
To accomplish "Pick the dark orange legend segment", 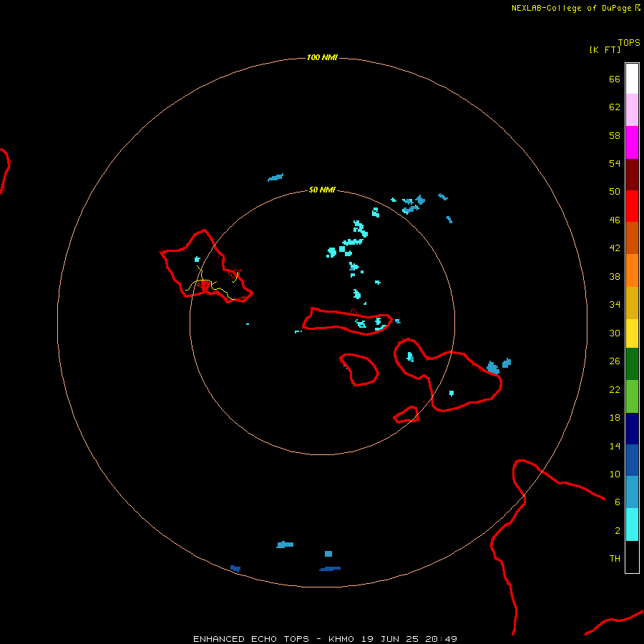I will pos(632,238).
